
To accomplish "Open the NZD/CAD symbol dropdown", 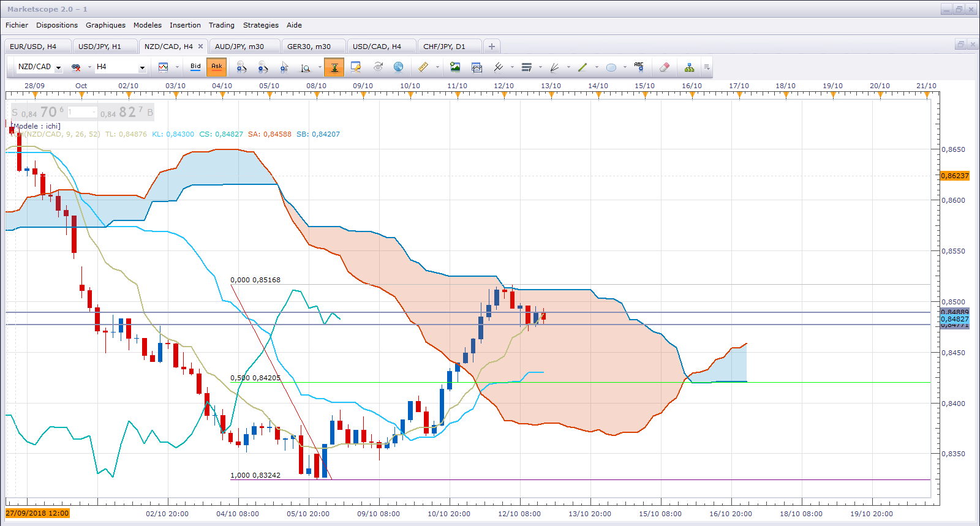I will coord(58,67).
